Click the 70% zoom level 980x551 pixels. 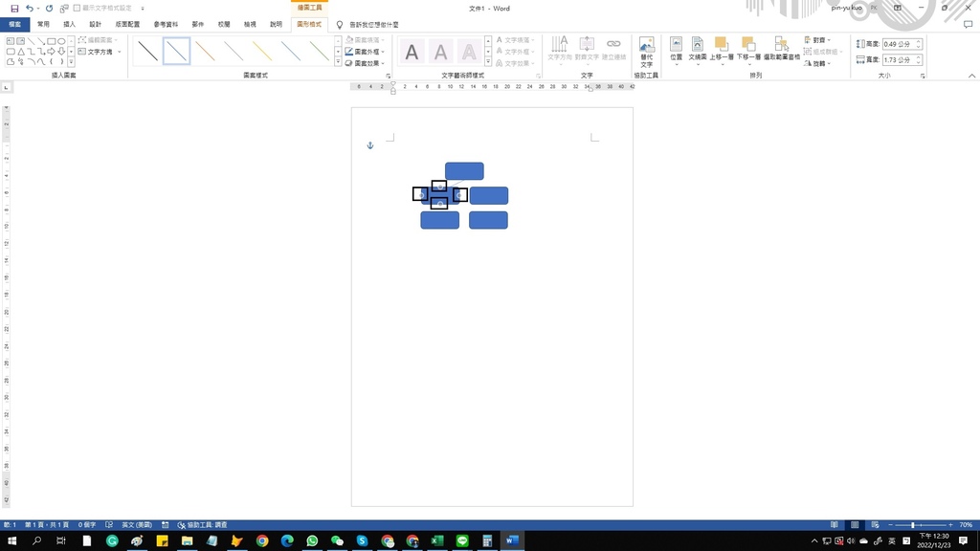coord(966,525)
